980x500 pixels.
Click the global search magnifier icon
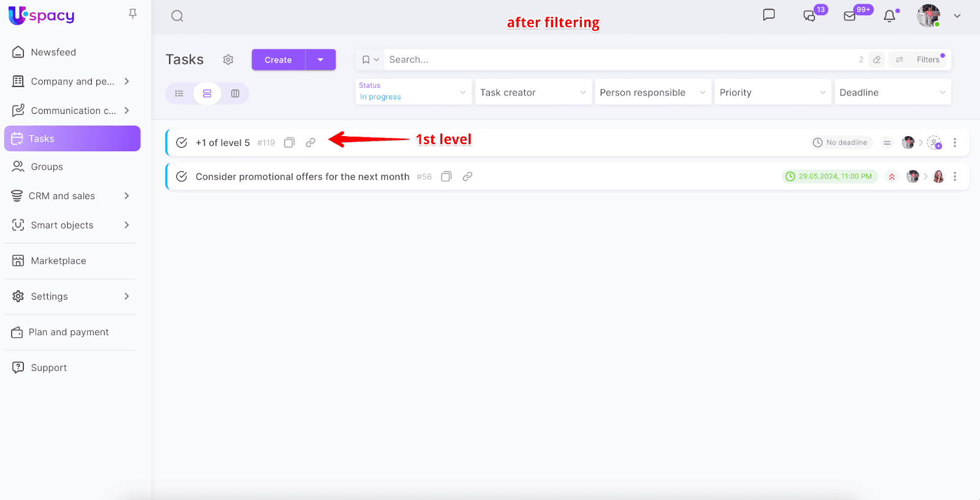pyautogui.click(x=177, y=16)
